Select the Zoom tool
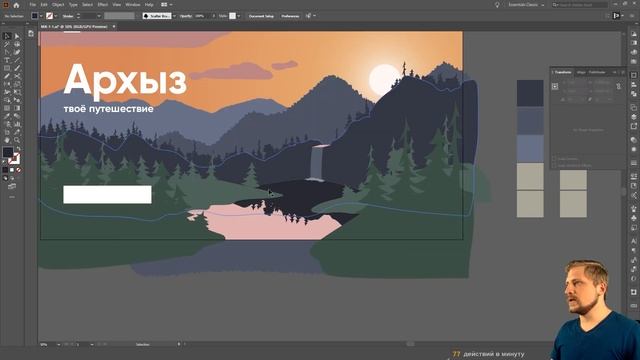The width and height of the screenshot is (640, 360). coord(17,140)
